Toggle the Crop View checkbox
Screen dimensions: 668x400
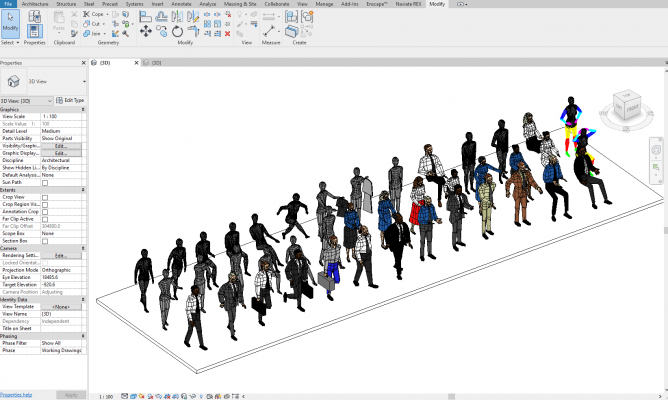[45, 197]
